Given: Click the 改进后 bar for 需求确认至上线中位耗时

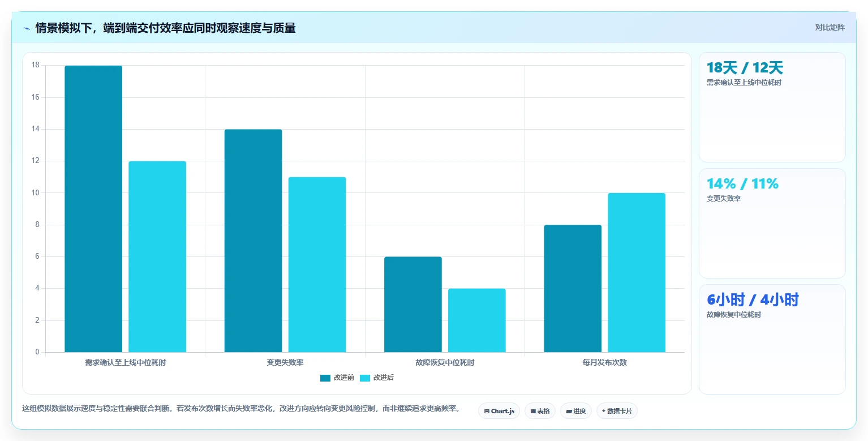Looking at the screenshot, I should (x=157, y=256).
